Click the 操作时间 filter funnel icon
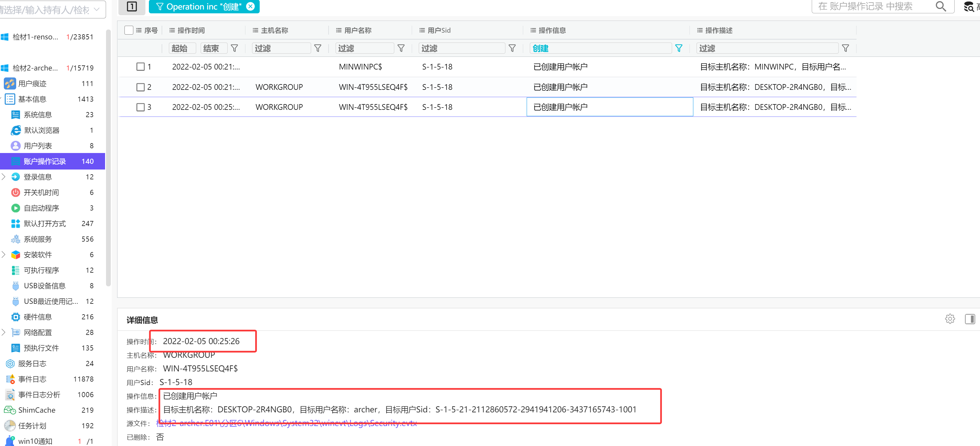 (x=234, y=48)
